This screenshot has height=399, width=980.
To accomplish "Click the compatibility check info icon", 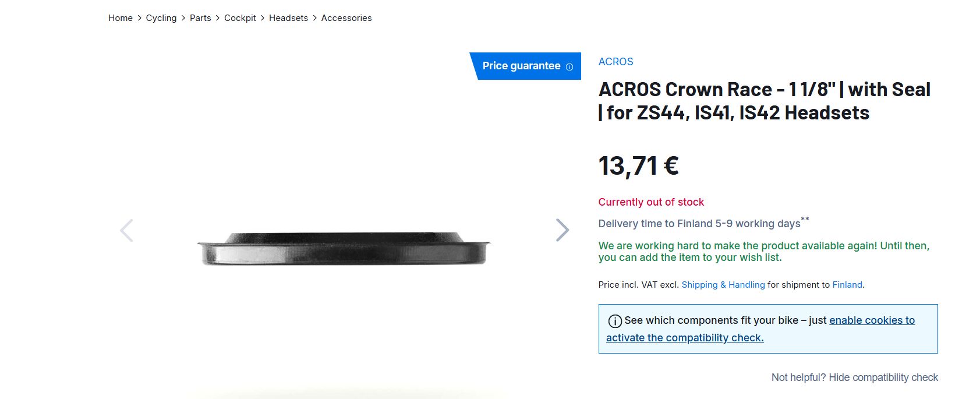I will coord(614,321).
